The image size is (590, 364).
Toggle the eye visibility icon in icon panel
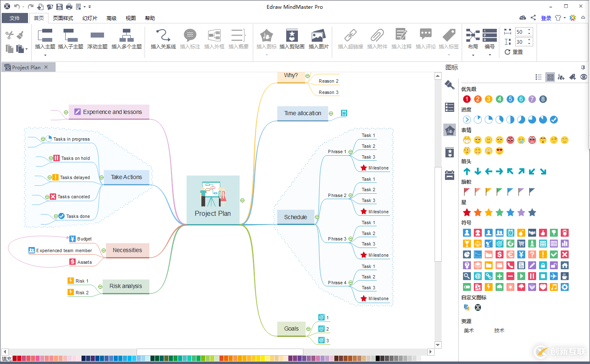point(584,77)
